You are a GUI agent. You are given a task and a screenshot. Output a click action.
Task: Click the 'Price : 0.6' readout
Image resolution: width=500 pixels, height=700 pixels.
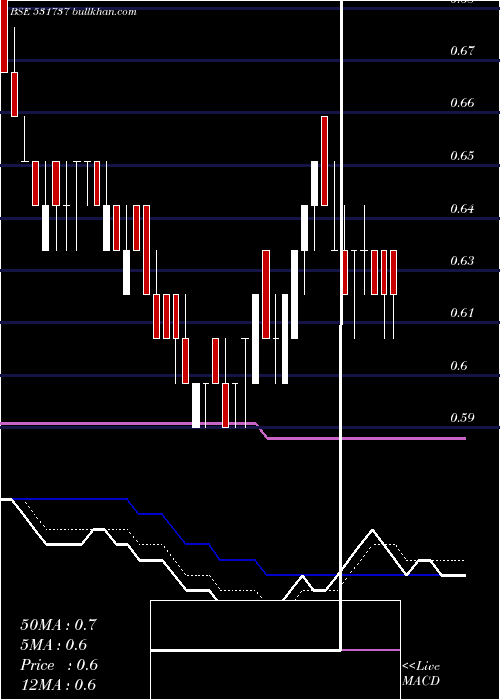pos(59,665)
